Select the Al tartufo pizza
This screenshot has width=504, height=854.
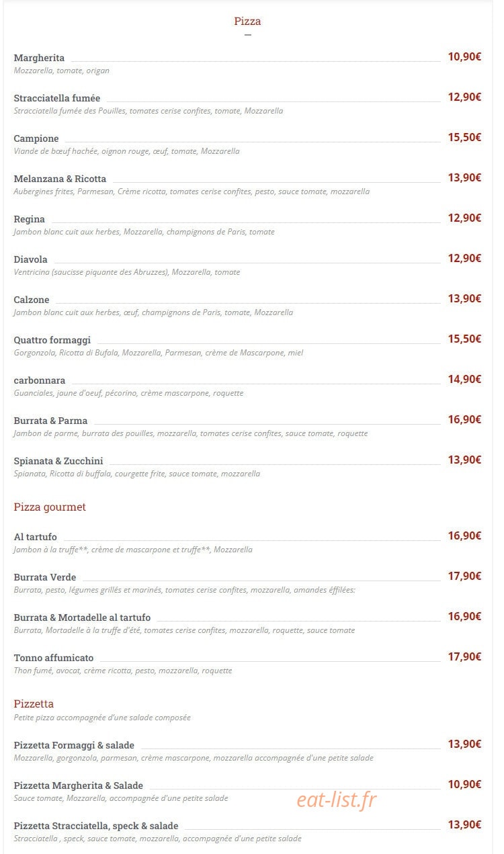(x=36, y=537)
